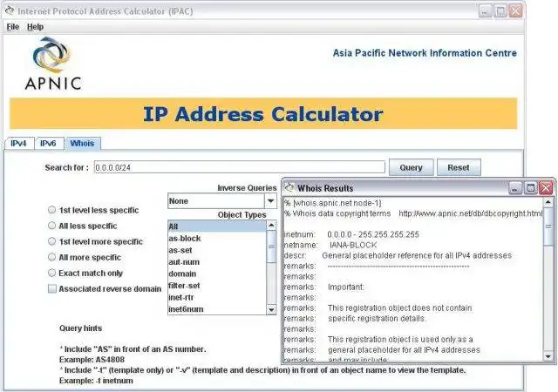Click the IP Address Calculator banner
558x392 pixels.
click(263, 113)
